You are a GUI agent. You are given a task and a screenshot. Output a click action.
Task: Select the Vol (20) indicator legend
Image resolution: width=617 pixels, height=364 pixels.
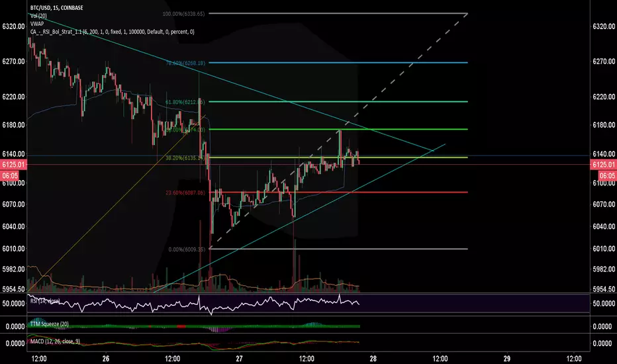point(38,16)
